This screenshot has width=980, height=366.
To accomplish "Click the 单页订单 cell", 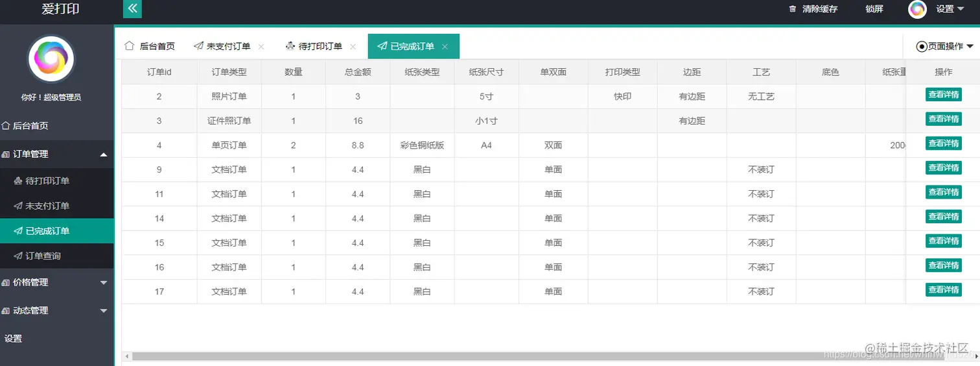I will click(x=229, y=145).
